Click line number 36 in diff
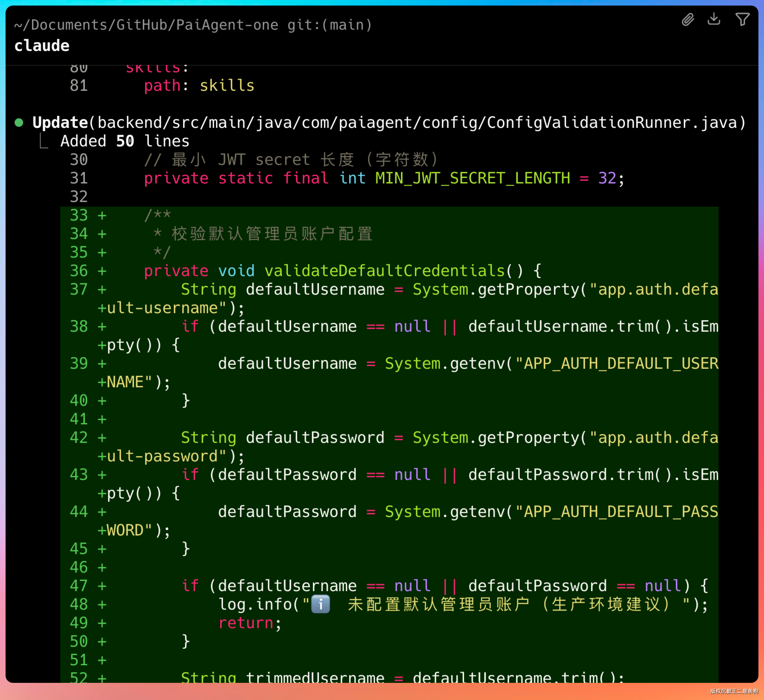 pyautogui.click(x=79, y=271)
